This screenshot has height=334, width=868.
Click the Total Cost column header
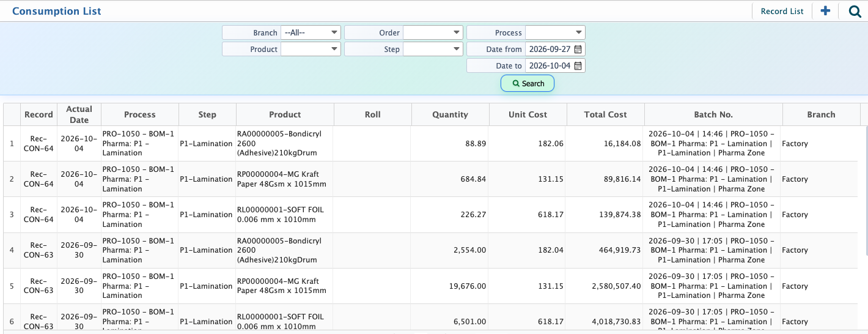click(x=605, y=114)
